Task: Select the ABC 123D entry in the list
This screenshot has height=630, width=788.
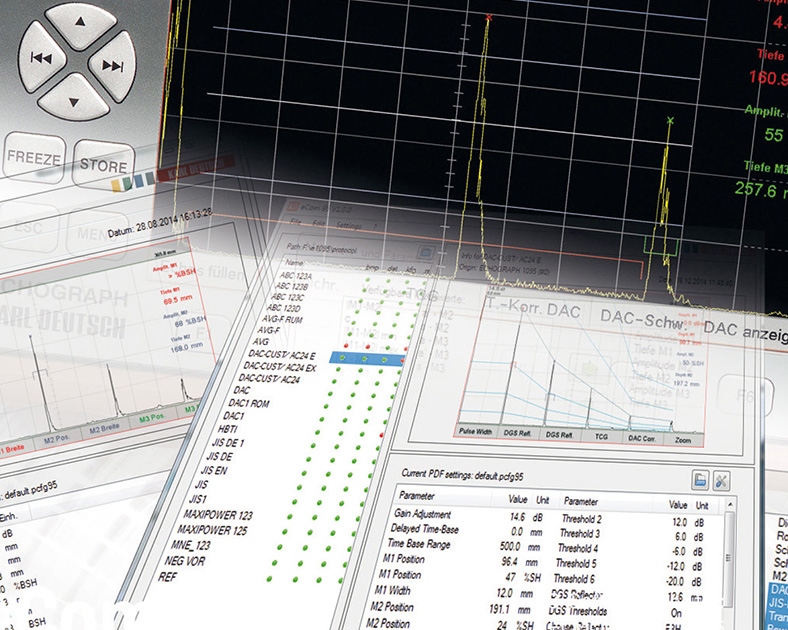Action: pyautogui.click(x=283, y=307)
